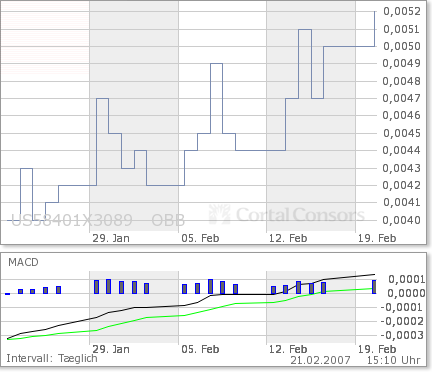Click the rightmost MACD histogram bar

pyautogui.click(x=374, y=287)
